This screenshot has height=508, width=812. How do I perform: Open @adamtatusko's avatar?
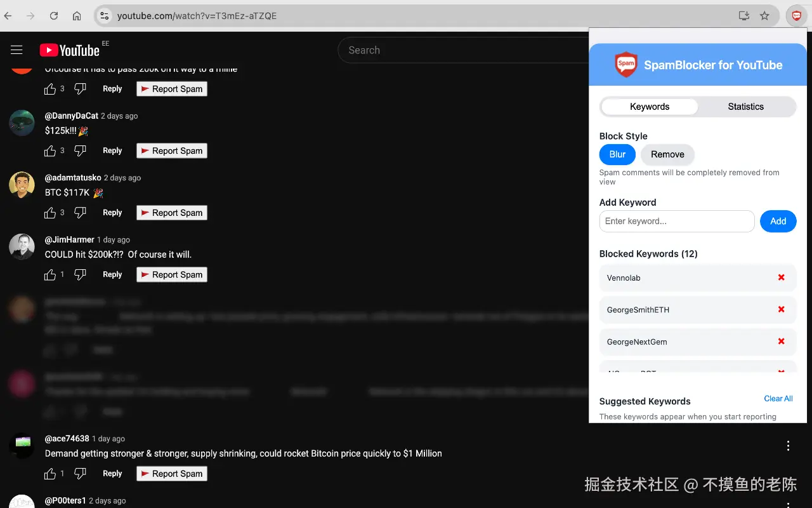pos(22,184)
